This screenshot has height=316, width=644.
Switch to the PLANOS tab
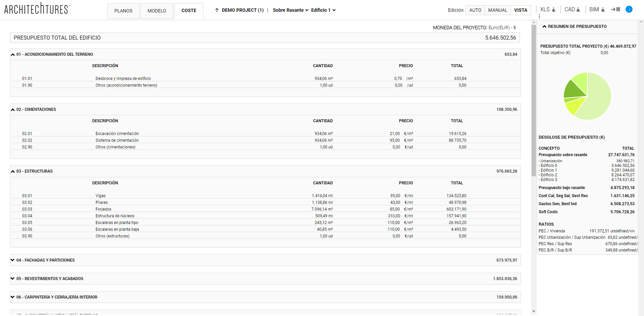pos(123,11)
